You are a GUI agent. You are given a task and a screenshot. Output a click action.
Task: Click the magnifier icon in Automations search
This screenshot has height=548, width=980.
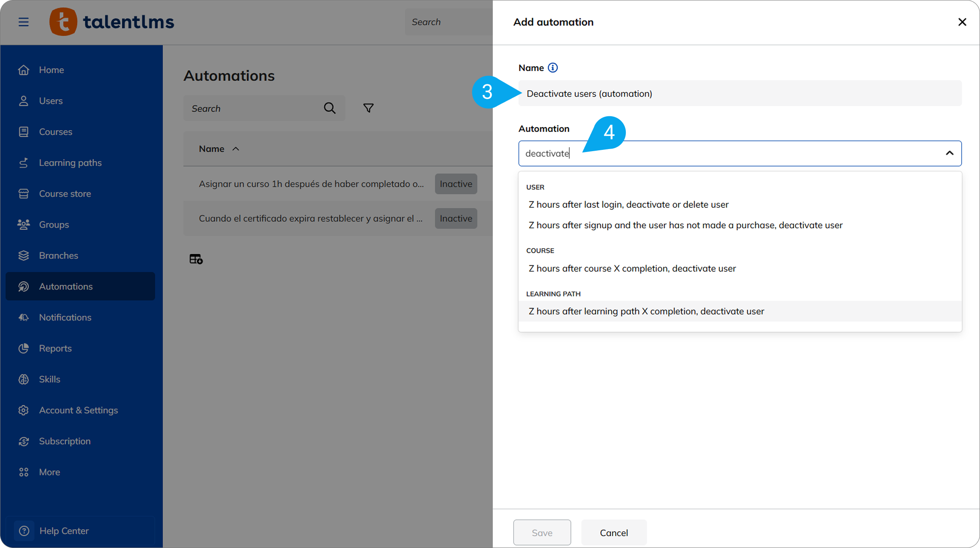click(330, 108)
